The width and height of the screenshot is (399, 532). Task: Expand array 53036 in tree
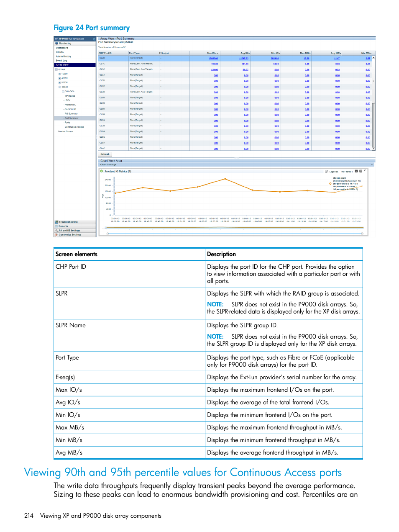click(x=59, y=82)
